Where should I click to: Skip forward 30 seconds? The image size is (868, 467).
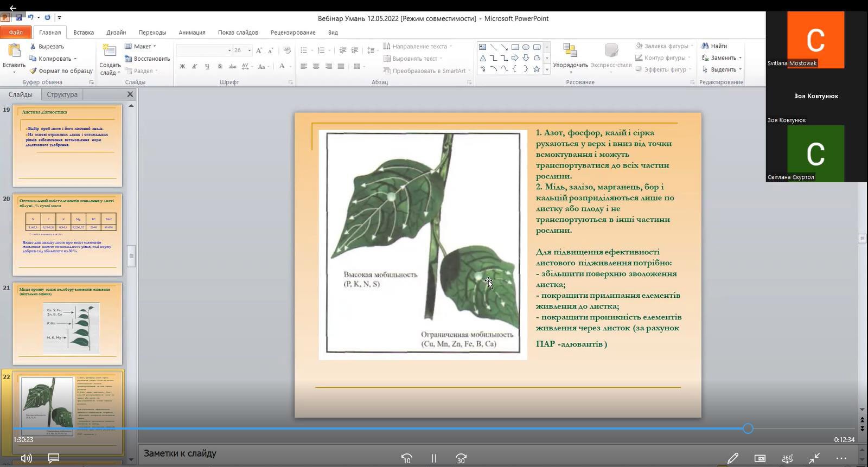(x=461, y=458)
